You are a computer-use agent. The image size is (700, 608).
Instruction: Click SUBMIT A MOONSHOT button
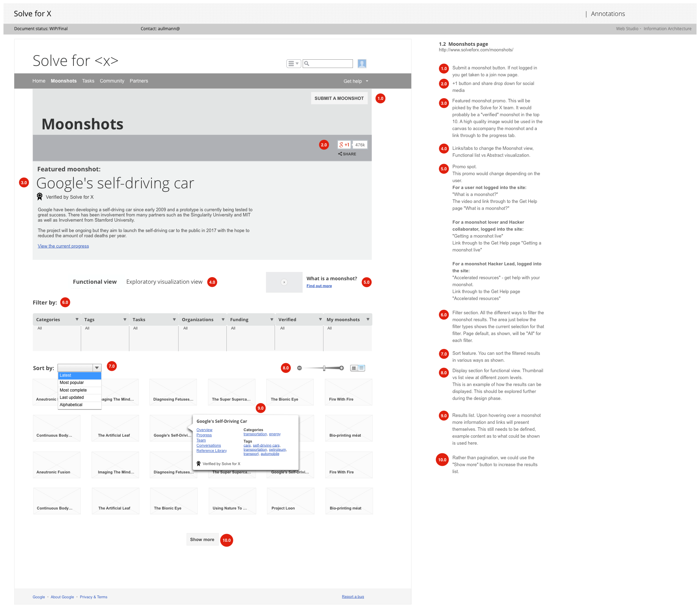point(339,98)
